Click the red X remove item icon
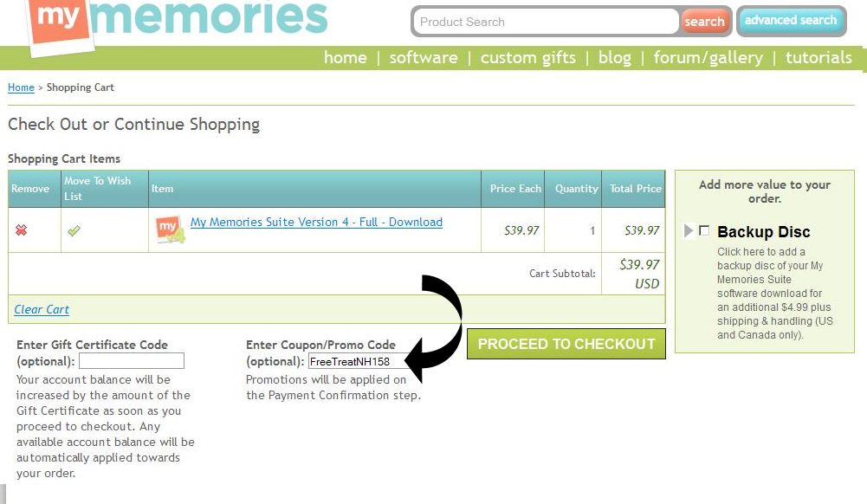This screenshot has height=504, width=867. (x=22, y=230)
